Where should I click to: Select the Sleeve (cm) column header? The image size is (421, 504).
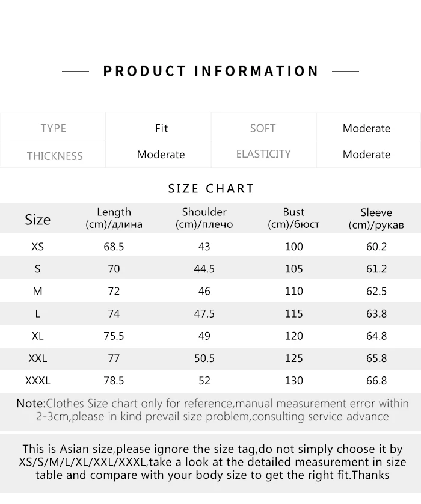pyautogui.click(x=376, y=218)
